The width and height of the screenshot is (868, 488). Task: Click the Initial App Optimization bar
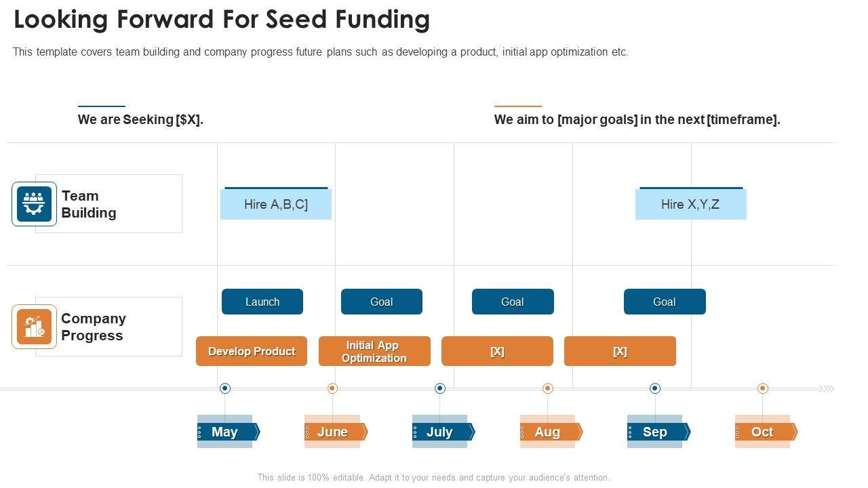374,351
